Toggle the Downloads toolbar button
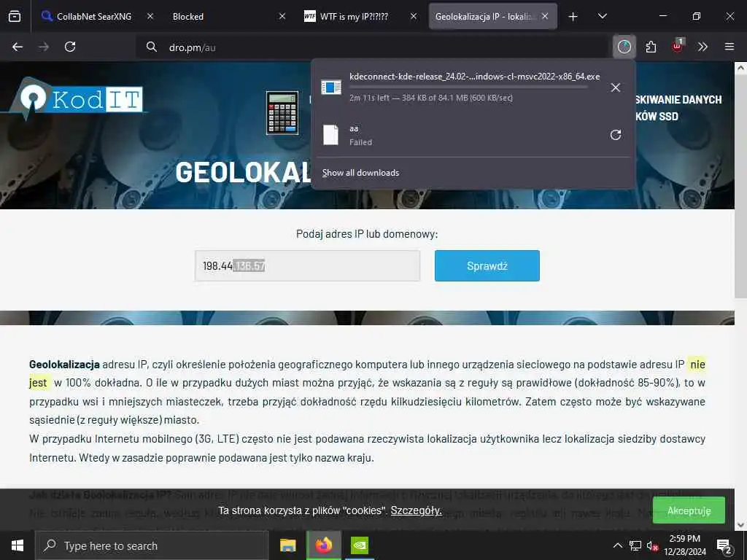Viewport: 747px width, 560px height. pos(624,47)
